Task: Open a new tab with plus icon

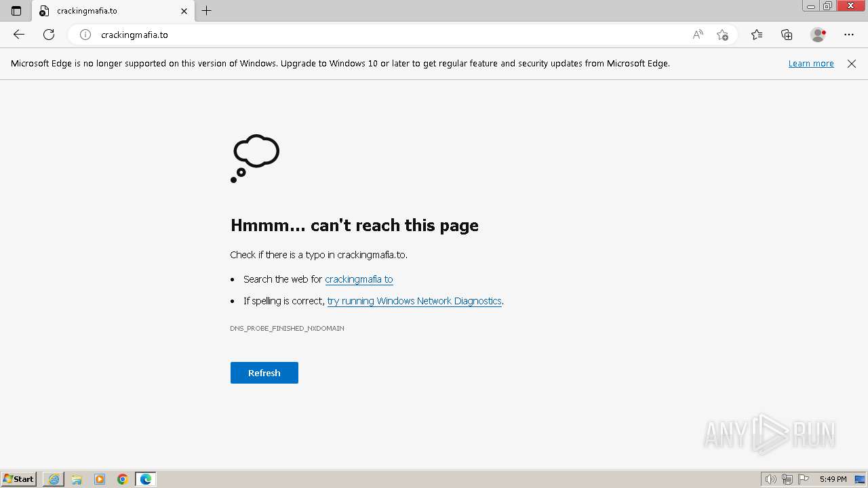Action: (207, 11)
